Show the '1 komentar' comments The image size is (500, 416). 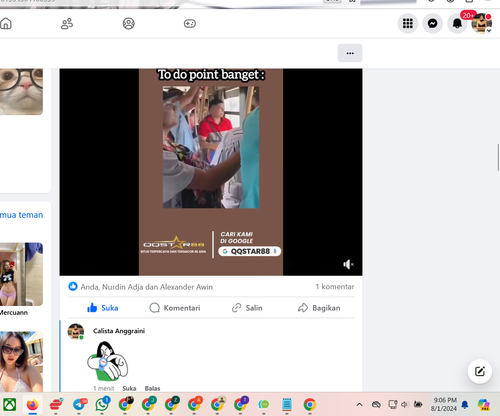(x=335, y=287)
